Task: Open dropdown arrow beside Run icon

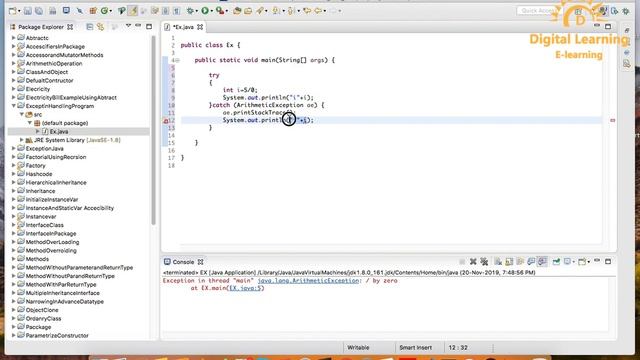Action: pos(212,11)
